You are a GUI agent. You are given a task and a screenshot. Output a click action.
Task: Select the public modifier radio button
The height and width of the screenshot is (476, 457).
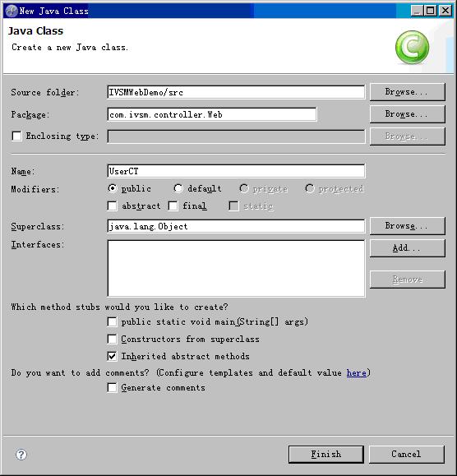113,188
